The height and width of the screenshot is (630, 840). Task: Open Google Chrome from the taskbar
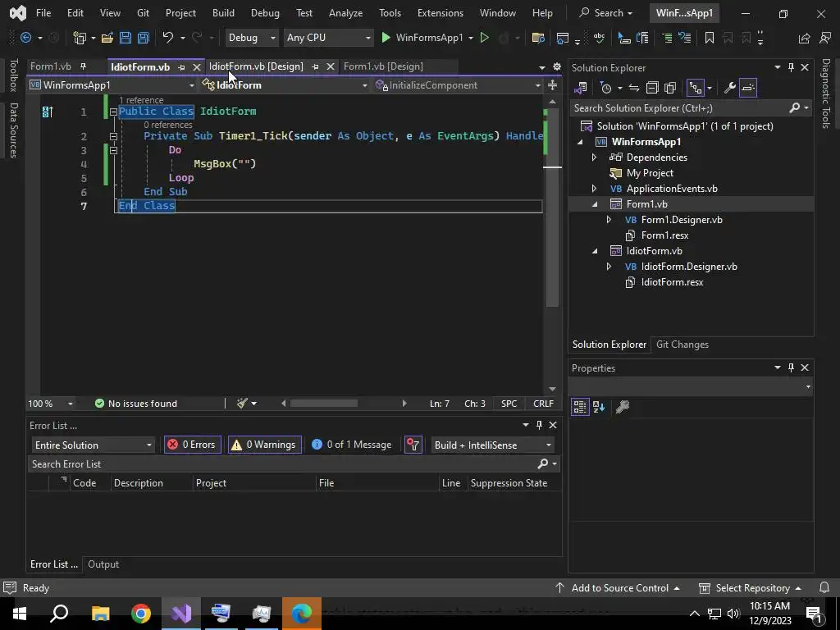141,614
